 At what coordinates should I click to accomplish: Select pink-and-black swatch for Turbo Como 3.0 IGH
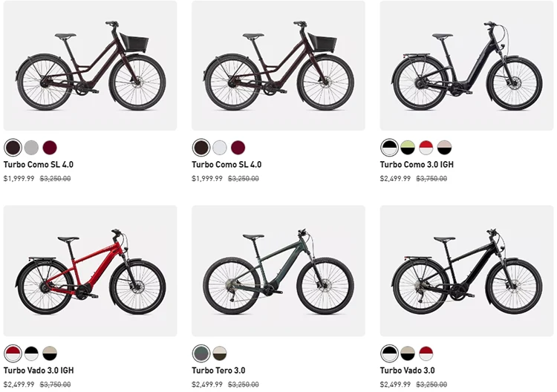point(444,147)
